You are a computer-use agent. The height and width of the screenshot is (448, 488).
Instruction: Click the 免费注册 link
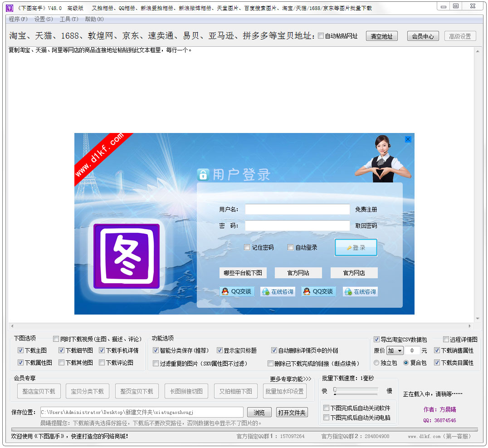click(x=366, y=209)
